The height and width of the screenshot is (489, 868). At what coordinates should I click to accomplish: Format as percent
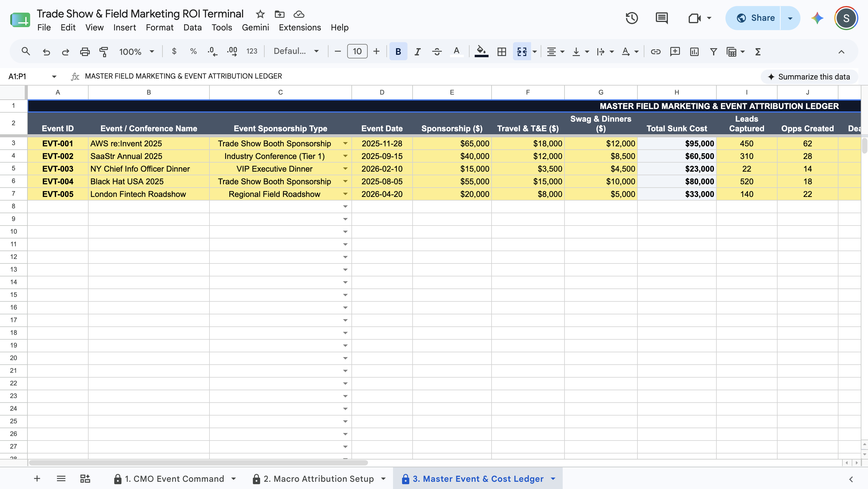coord(193,51)
